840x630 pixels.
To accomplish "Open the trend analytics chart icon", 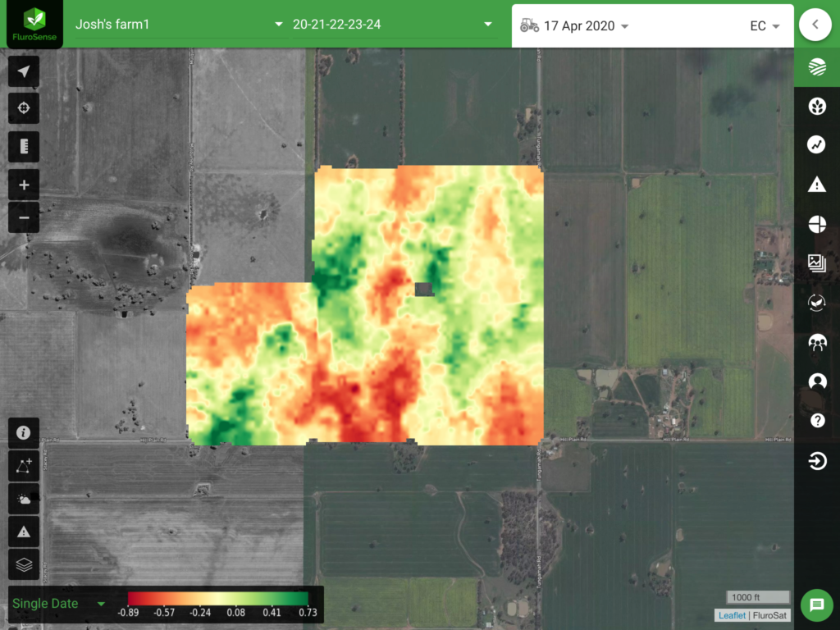I will pos(817,144).
